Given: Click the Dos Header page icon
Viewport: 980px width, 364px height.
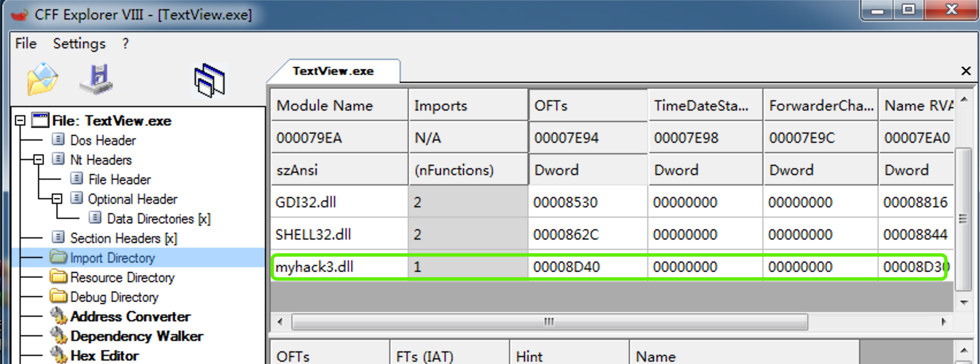Looking at the screenshot, I should [x=58, y=139].
